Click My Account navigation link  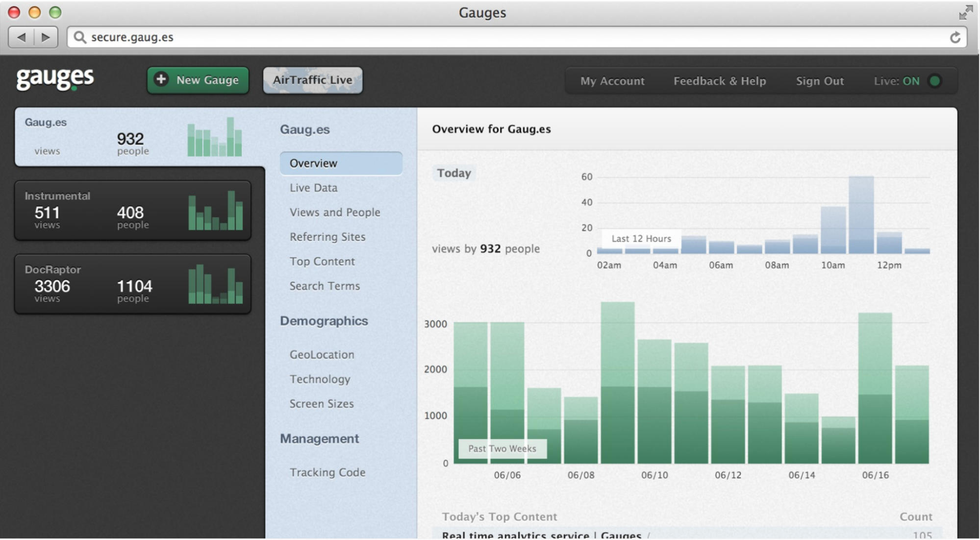(x=611, y=80)
